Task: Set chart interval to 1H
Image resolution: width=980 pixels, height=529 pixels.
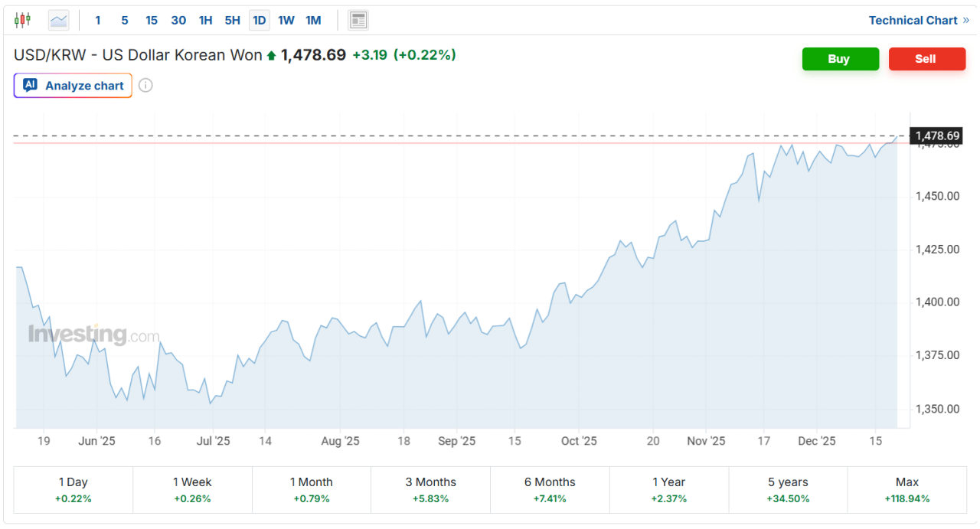Action: pyautogui.click(x=205, y=20)
